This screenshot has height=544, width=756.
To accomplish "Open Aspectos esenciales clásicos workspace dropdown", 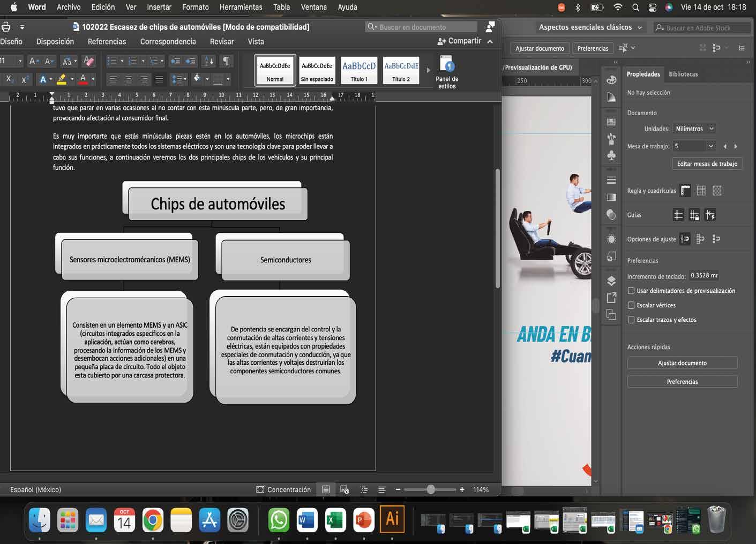I will tap(590, 27).
